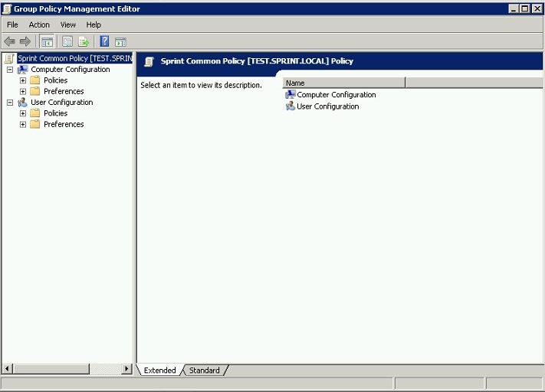Open the Help menu
Image resolution: width=545 pixels, height=392 pixels.
[x=94, y=24]
